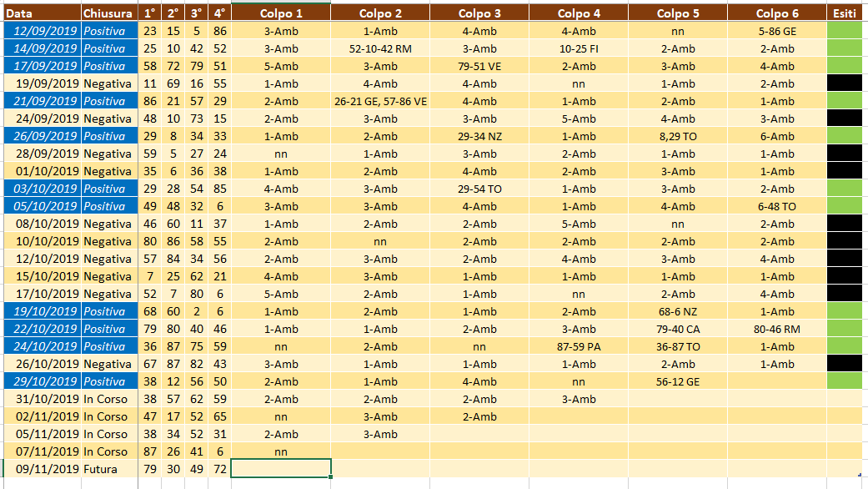Viewport: 868px width, 489px height.
Task: Click In Corso cell in 07/11/2019 row
Action: [109, 451]
